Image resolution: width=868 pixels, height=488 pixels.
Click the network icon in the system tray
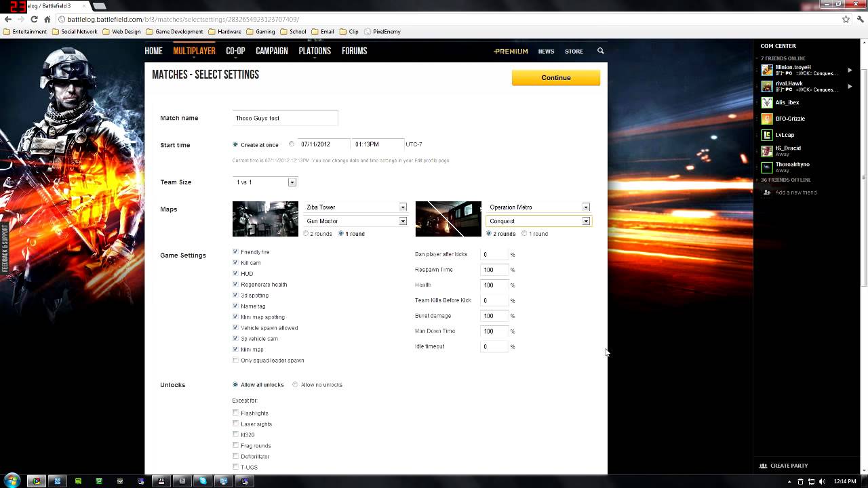point(812,481)
